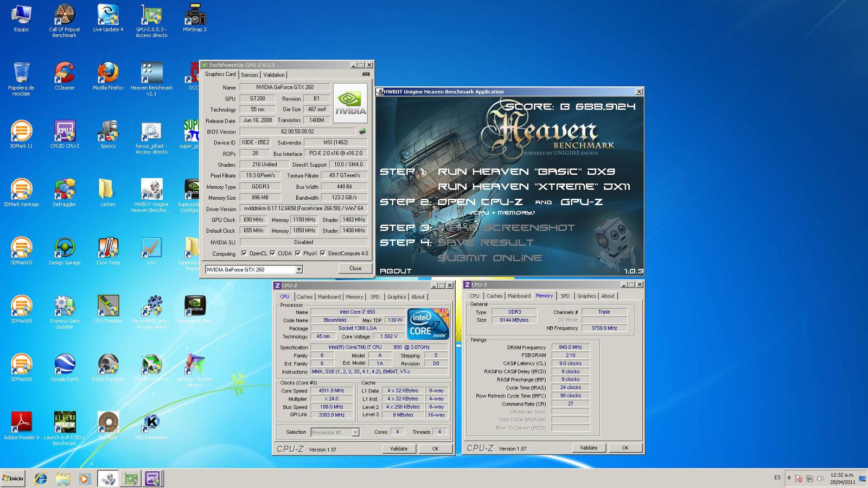Open the SPD tab in right CPU-Z window
868x488 pixels.
pos(565,296)
